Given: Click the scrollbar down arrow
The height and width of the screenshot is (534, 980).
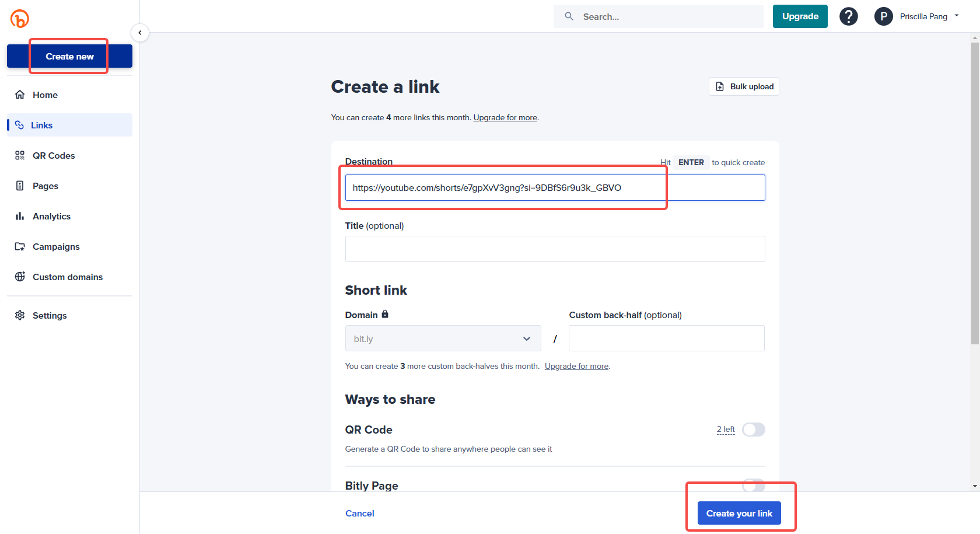Looking at the screenshot, I should pos(975,486).
